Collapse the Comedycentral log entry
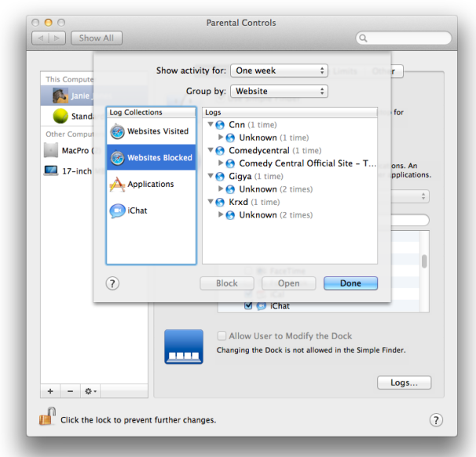Screen dimensions: 476x457 point(211,150)
